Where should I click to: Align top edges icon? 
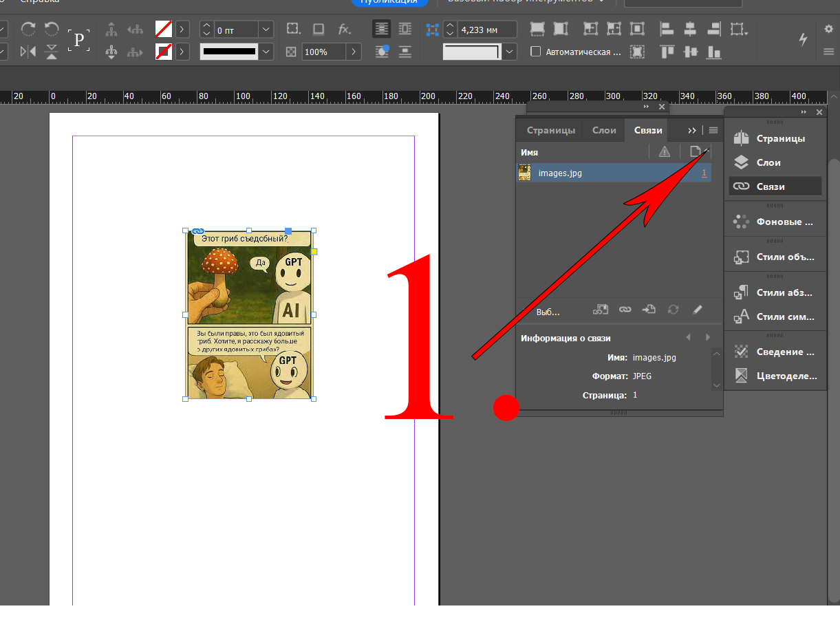[x=666, y=52]
